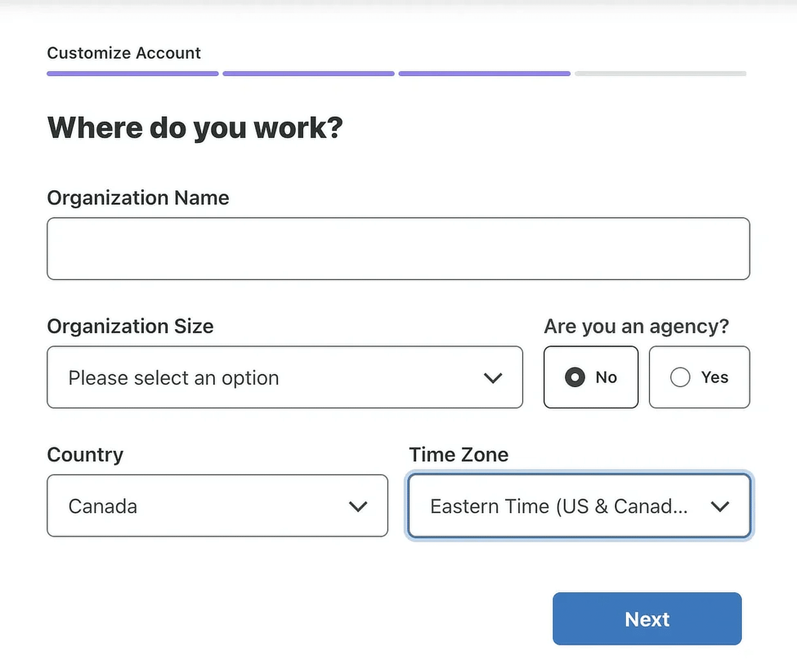Click inside the Organization Name field

click(398, 248)
